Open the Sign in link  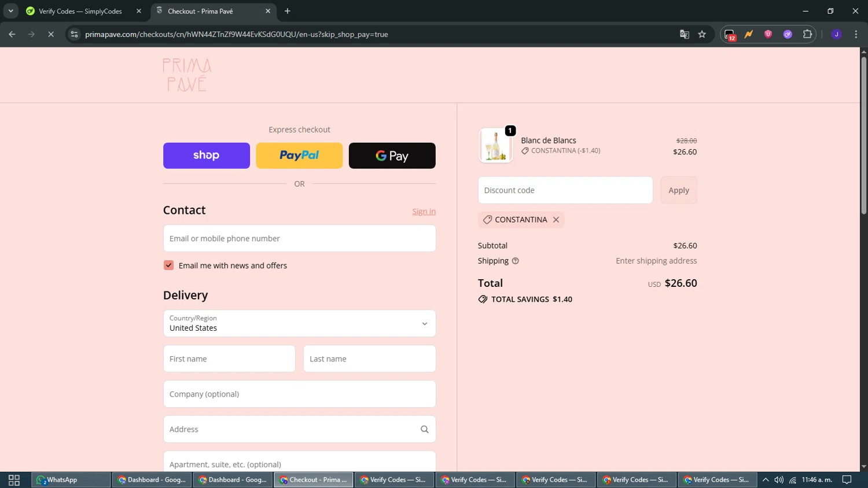click(424, 212)
